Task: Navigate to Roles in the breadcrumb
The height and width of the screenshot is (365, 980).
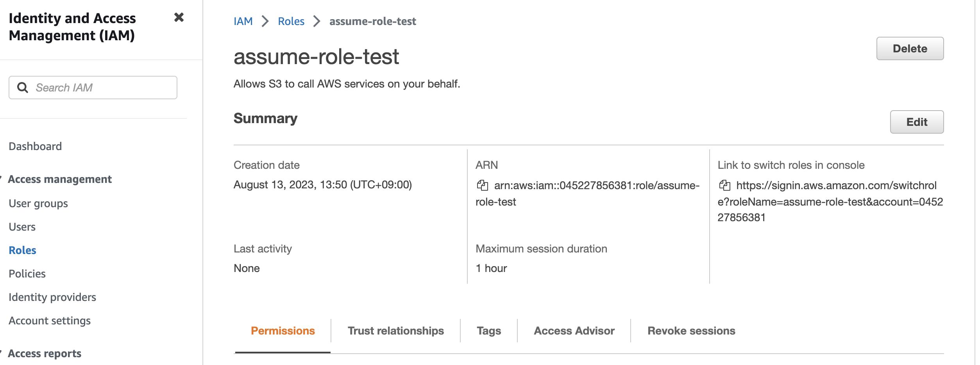Action: click(291, 21)
